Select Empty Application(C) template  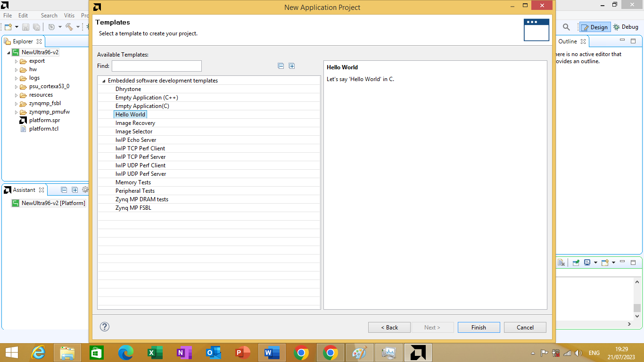(142, 106)
